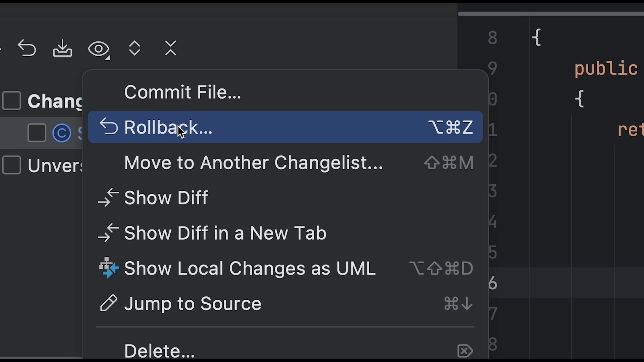
Task: Click the Show Local Changes as UML icon
Action: click(x=109, y=268)
